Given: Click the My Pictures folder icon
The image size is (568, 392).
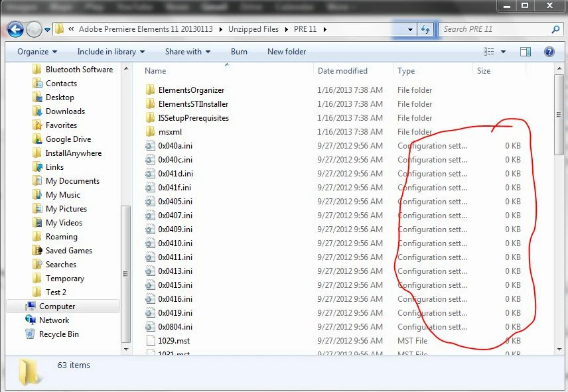Looking at the screenshot, I should point(37,209).
